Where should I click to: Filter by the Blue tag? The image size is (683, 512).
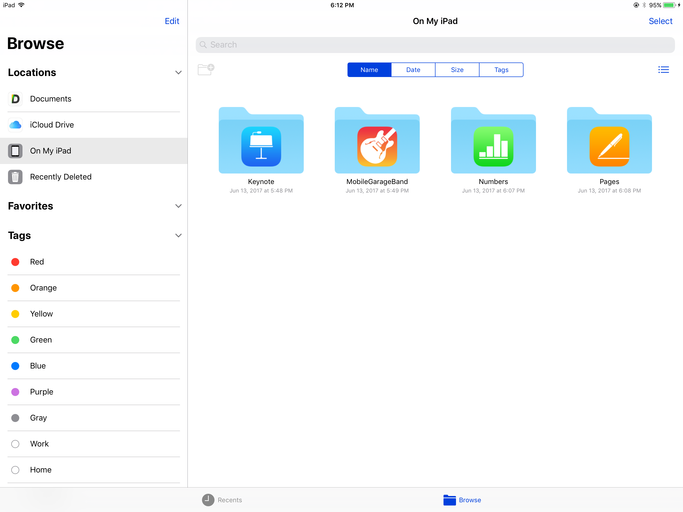pos(94,366)
